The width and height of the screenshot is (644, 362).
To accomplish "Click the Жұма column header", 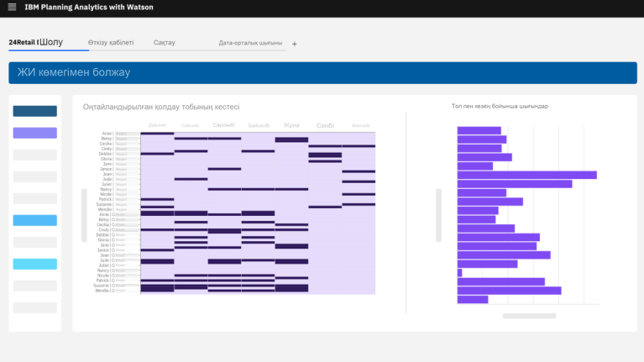I will [291, 125].
